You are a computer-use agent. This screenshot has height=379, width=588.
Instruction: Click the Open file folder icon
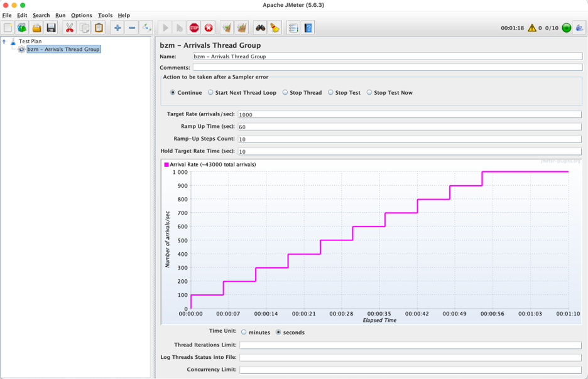[36, 28]
